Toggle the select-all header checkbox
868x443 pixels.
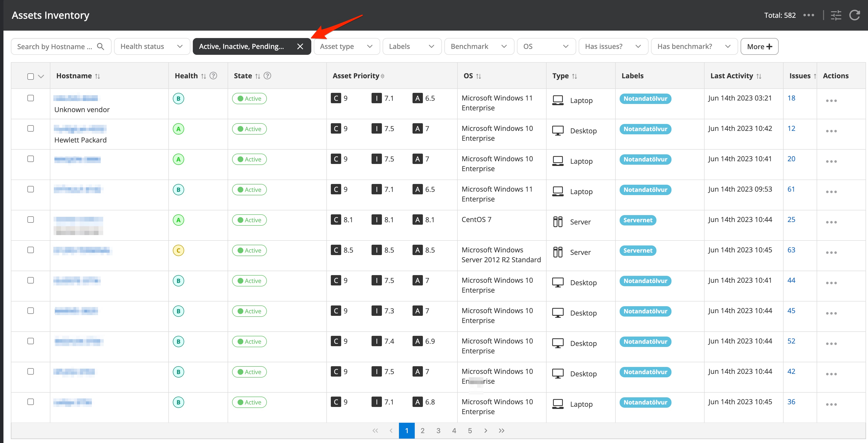point(31,76)
